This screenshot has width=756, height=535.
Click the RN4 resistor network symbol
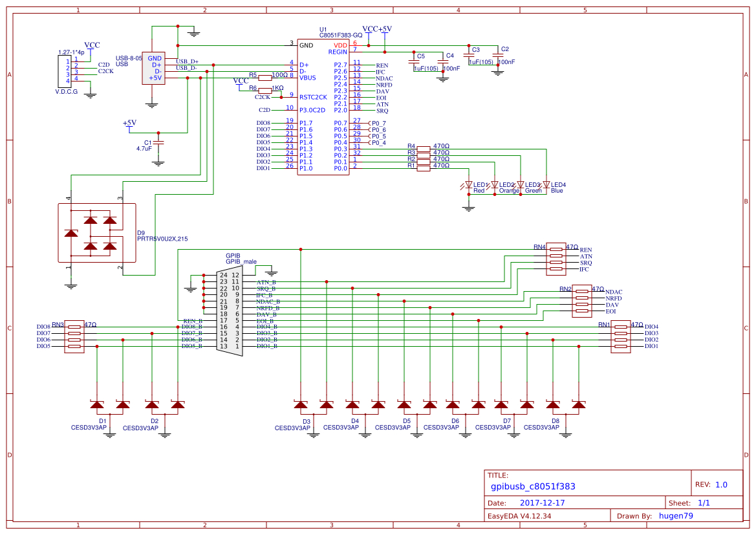(556, 259)
